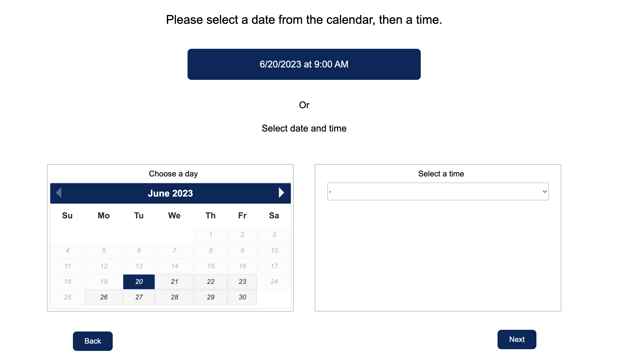The width and height of the screenshot is (636, 364).
Task: Select June 28 in calendar
Action: coord(174,297)
